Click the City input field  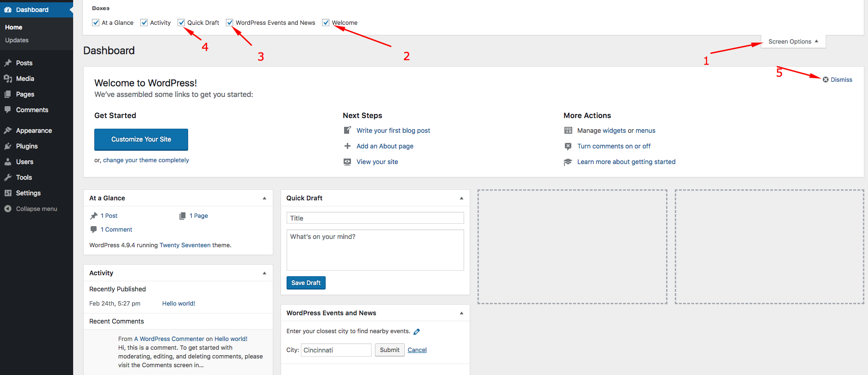(336, 350)
